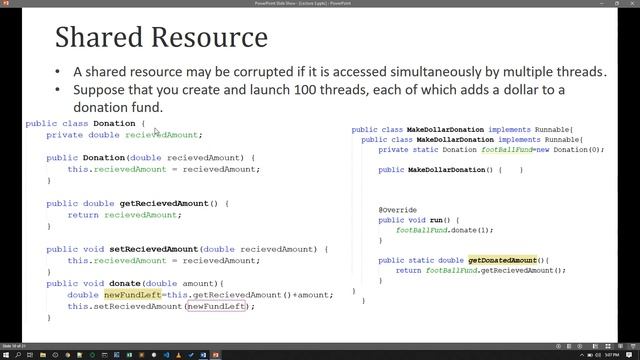Open the slide show menu button in status bar

[x=569, y=346]
